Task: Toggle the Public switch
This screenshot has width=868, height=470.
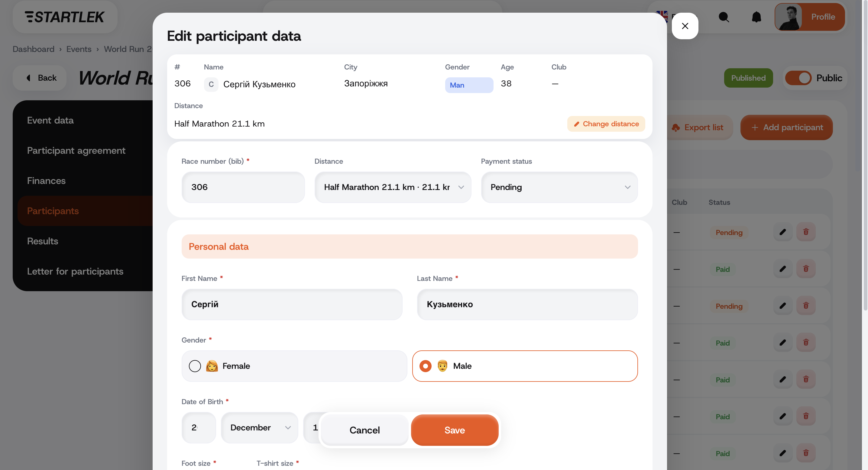Action: click(798, 78)
